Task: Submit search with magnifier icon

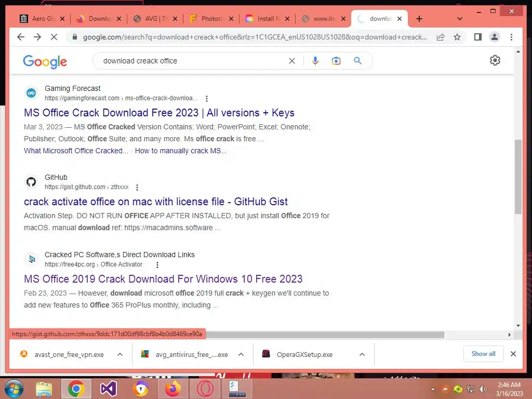Action: pos(357,61)
